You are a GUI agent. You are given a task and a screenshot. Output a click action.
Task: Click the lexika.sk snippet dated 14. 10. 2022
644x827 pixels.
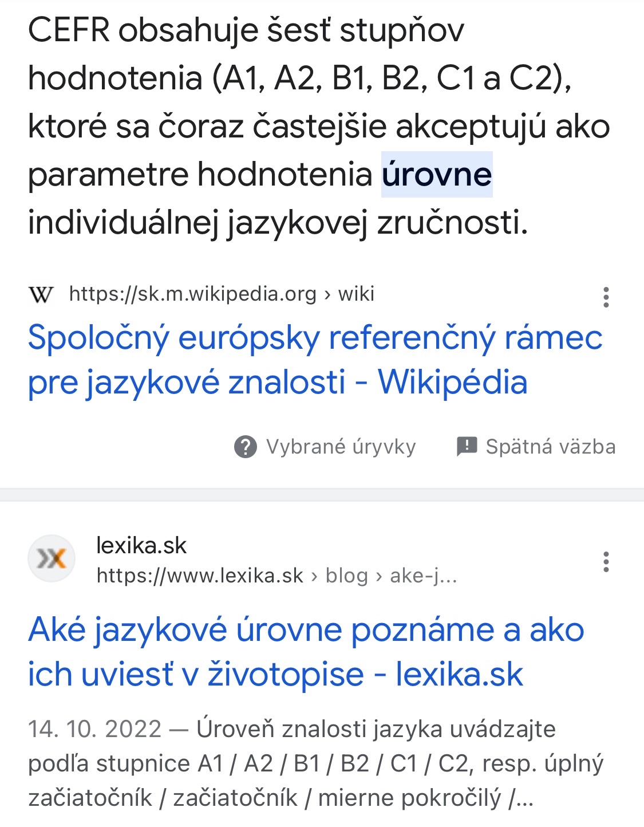click(x=315, y=763)
